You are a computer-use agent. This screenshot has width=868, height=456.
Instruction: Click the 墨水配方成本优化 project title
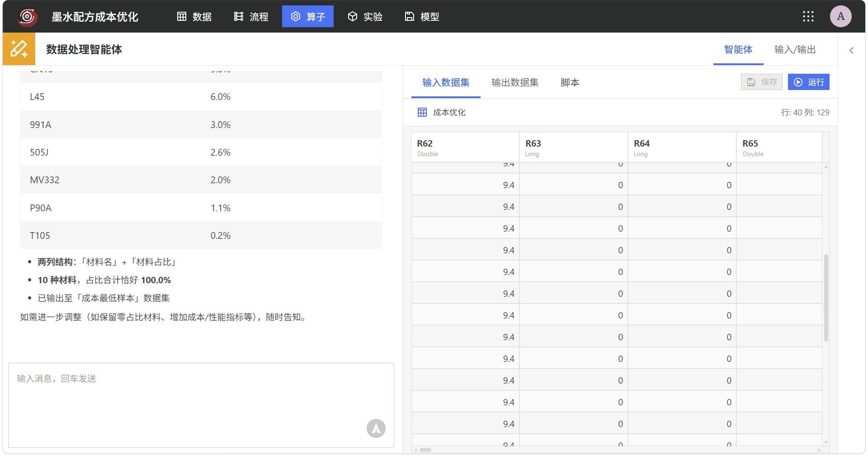95,17
